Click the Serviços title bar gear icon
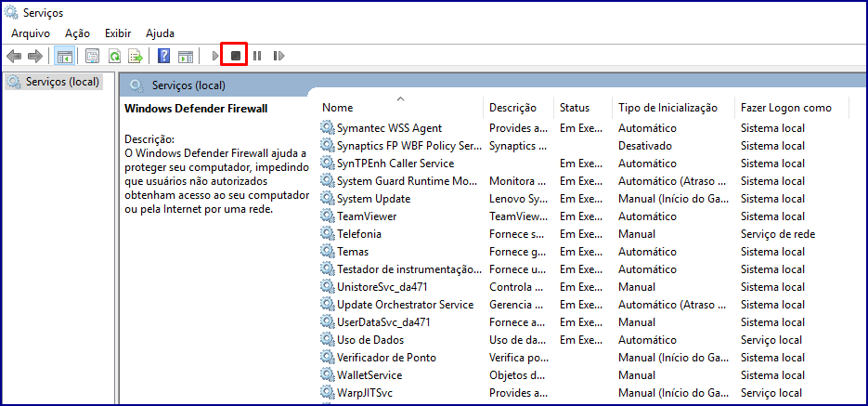 tap(11, 12)
